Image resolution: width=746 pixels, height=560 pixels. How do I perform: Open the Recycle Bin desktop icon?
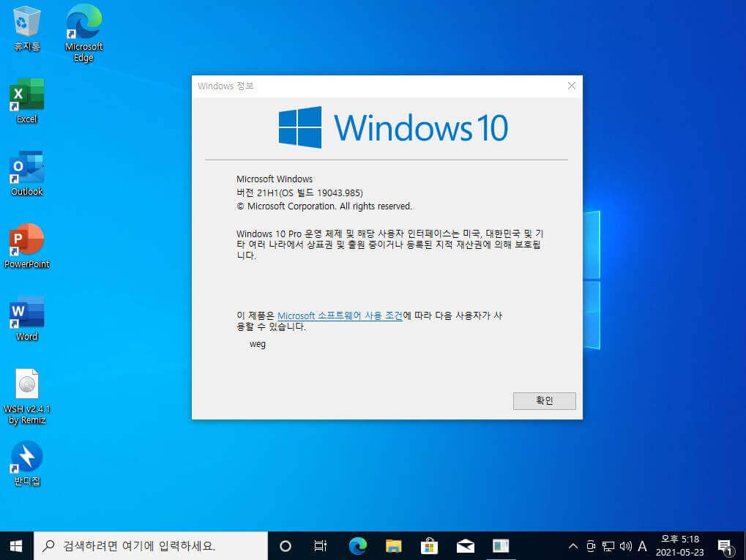point(26,29)
